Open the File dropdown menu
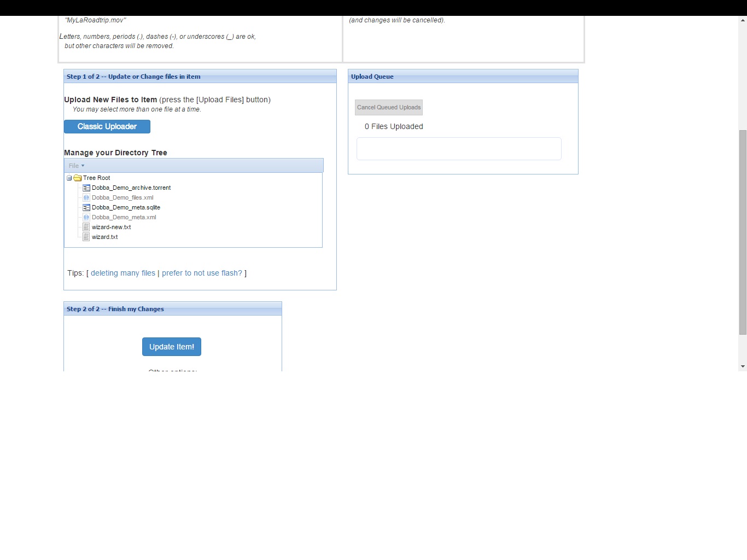The height and width of the screenshot is (560, 747). click(x=77, y=166)
